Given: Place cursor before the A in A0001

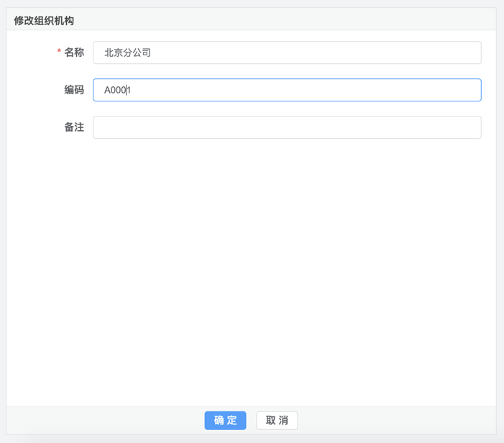Looking at the screenshot, I should click(x=105, y=90).
